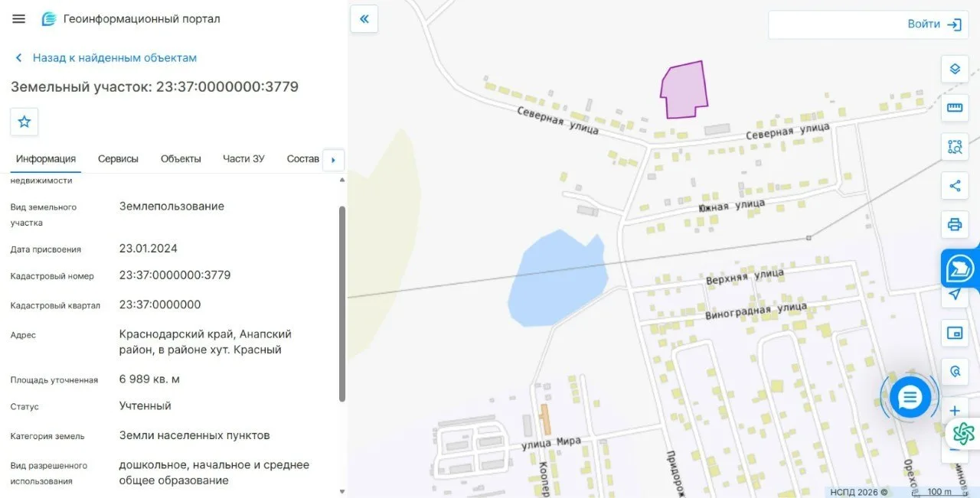Switch to the Объекты tab
This screenshot has width=980, height=498.
181,159
